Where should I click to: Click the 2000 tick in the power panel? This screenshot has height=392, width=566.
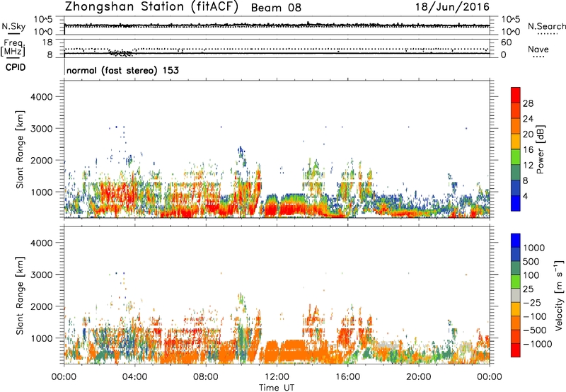(42, 160)
